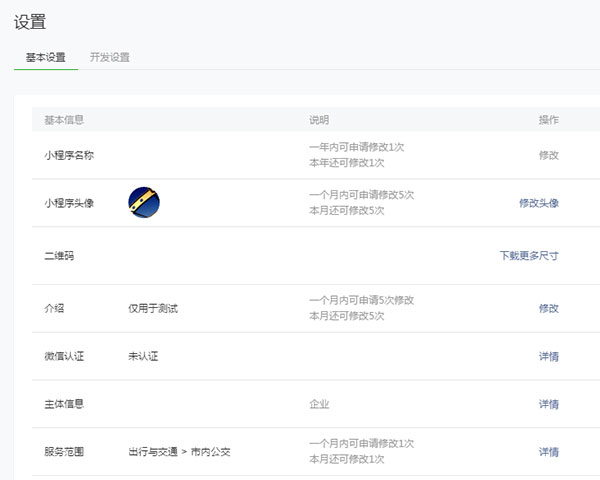600x480 pixels.
Task: Click the 仅用于测试 introduction text
Action: coord(153,308)
